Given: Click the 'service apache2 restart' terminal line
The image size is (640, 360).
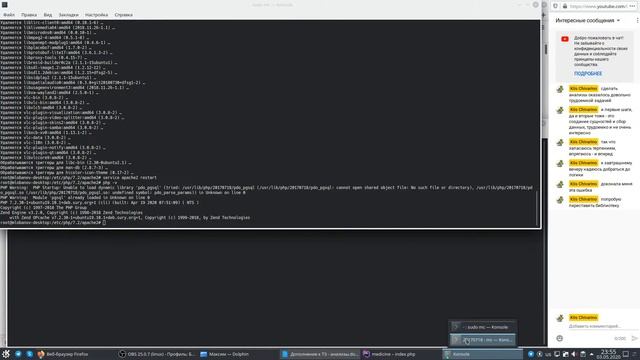Looking at the screenshot, I should 78,178.
